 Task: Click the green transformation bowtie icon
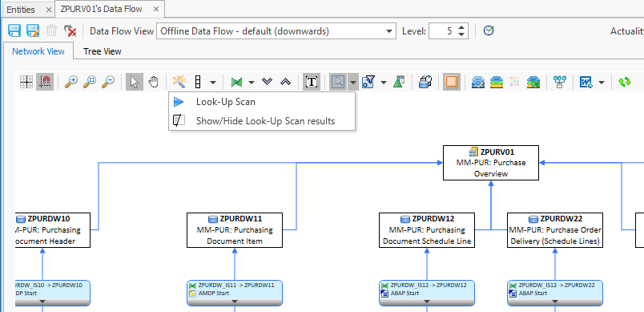click(x=236, y=83)
